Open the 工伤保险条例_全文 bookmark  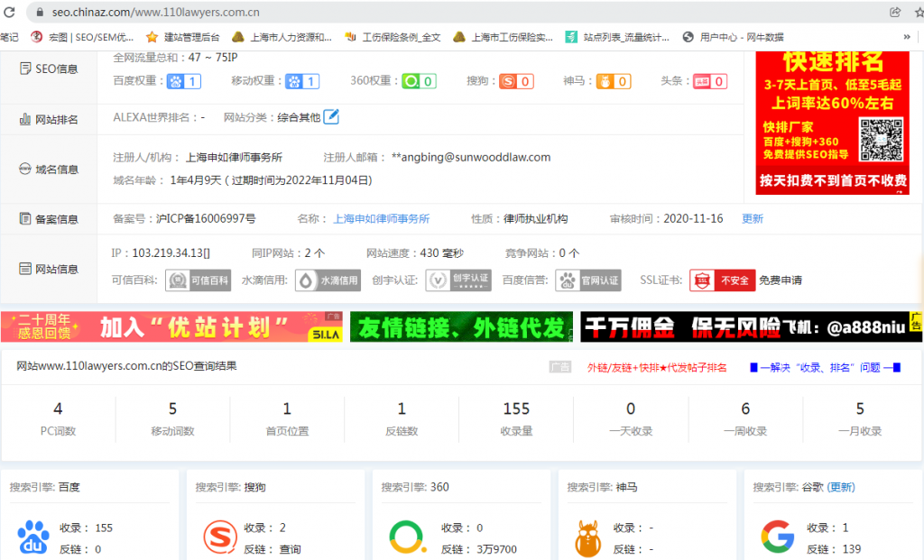393,37
